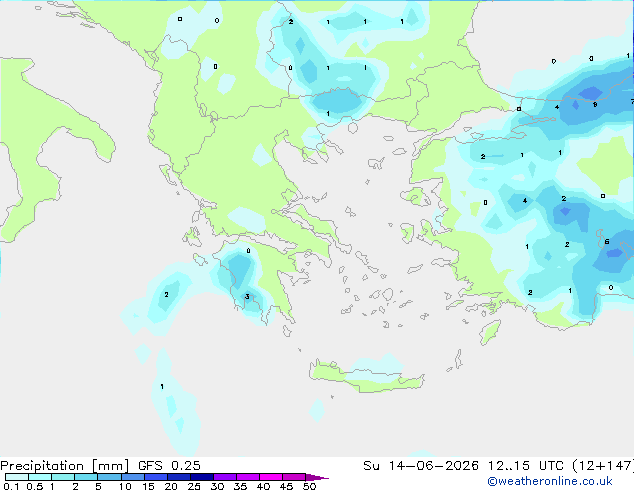
Task: Click the legend label '50'
Action: point(310,486)
